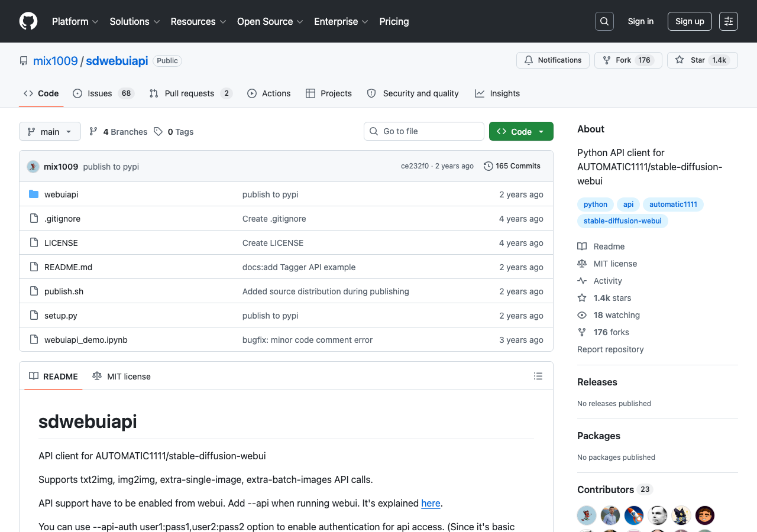Screen dimensions: 757x532
Task: Open MIT license in About sidebar
Action: click(607, 264)
